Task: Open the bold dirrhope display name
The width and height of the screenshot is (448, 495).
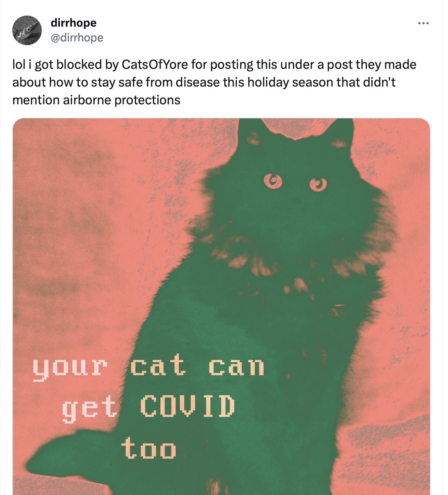Action: pyautogui.click(x=73, y=23)
